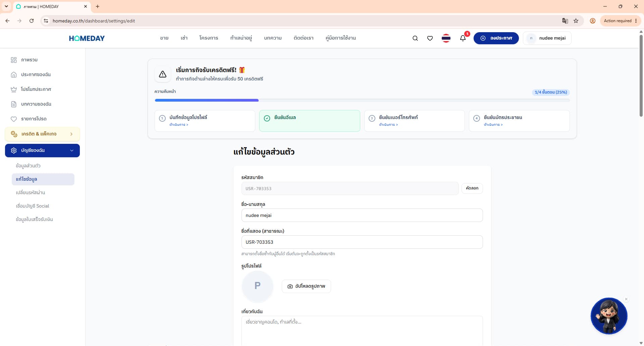This screenshot has height=346, width=644.
Task: Click อัปโหลดรูปภาพ upload button
Action: 306,286
